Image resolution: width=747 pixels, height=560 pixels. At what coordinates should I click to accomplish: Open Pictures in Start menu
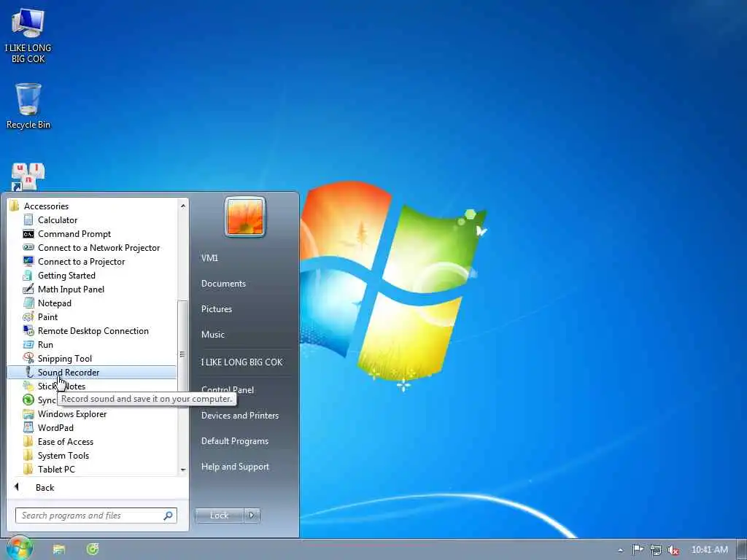click(x=216, y=309)
